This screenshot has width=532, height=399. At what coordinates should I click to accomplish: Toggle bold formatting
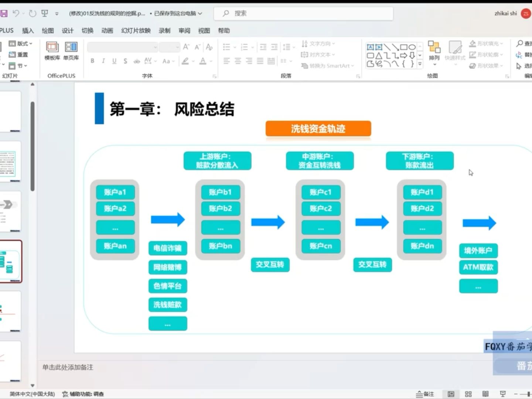click(x=92, y=61)
